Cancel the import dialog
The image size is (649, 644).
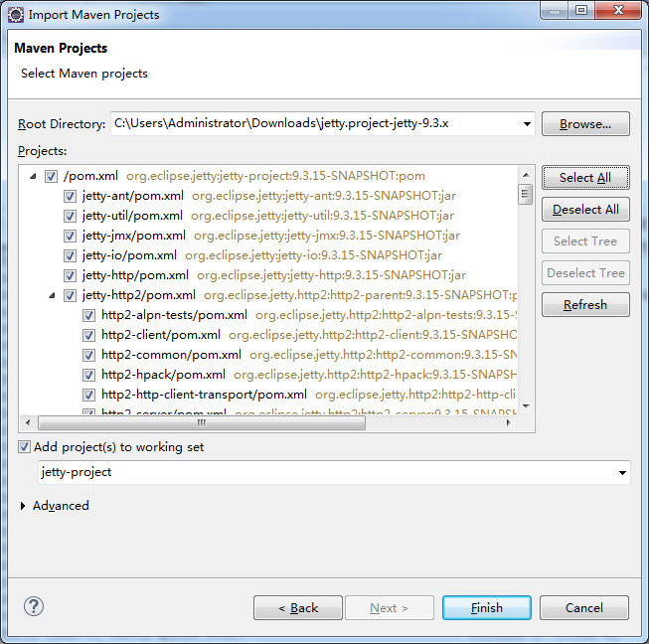(584, 607)
